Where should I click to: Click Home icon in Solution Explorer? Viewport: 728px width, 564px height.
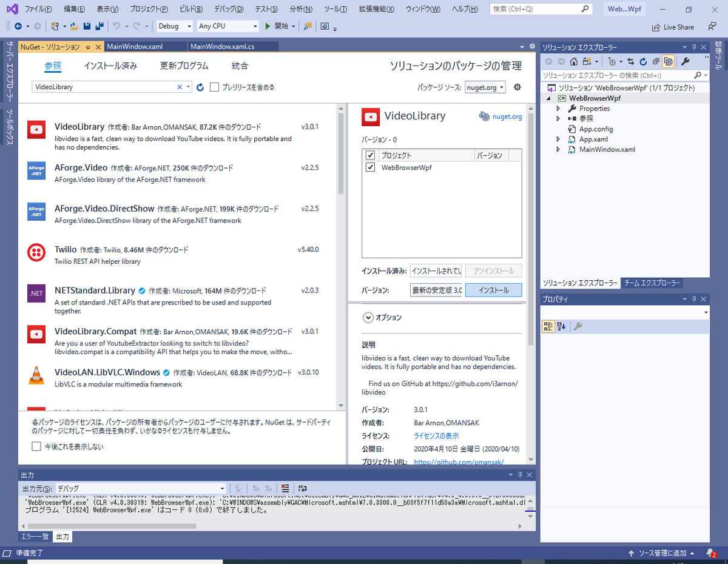573,61
